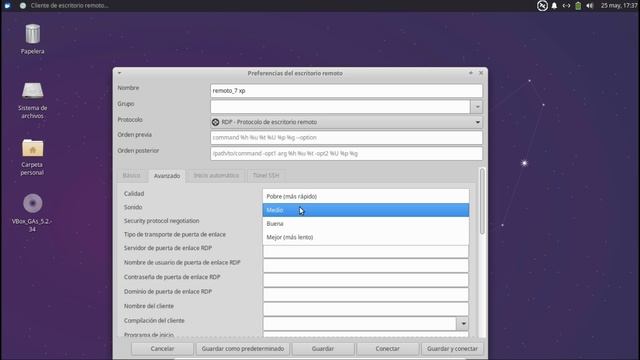Click the Orden posterior input field

point(346,153)
